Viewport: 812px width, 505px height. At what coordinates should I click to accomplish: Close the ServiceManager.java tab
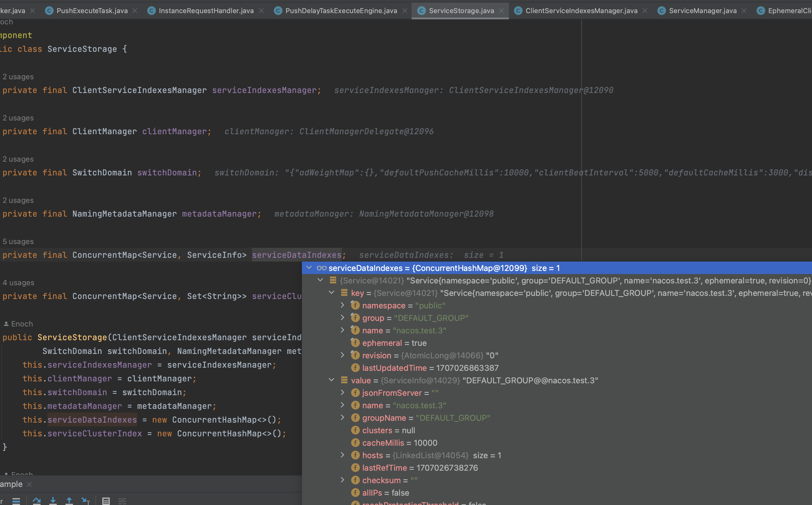[x=744, y=11]
